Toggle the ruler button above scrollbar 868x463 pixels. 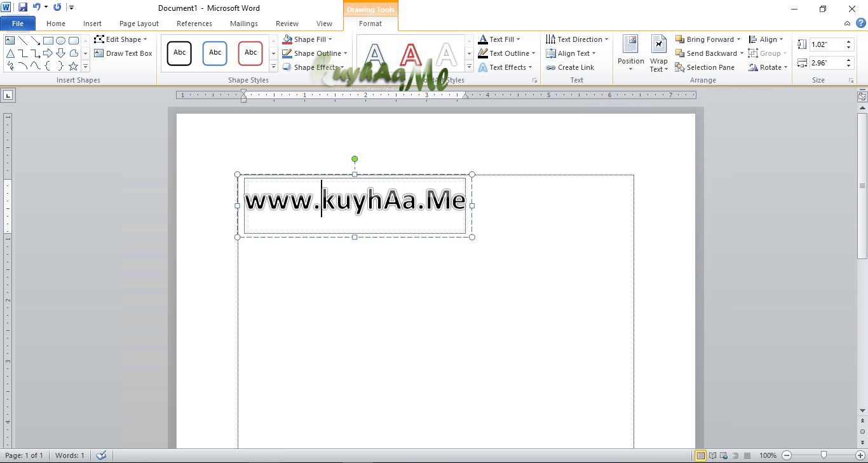(862, 97)
